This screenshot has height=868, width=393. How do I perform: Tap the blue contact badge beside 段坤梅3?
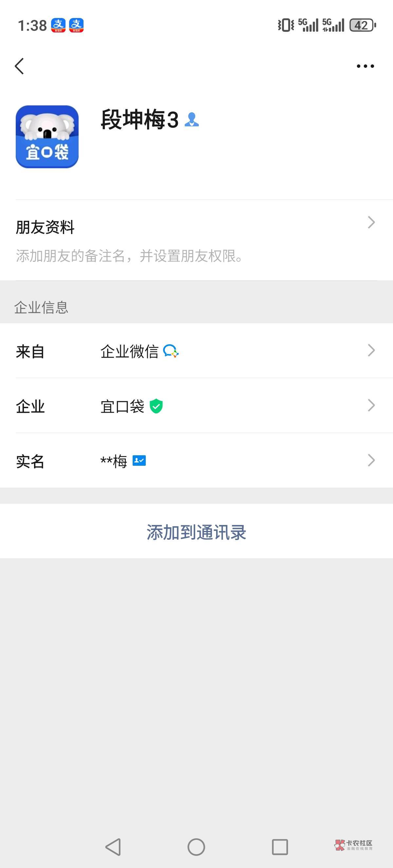coord(192,119)
